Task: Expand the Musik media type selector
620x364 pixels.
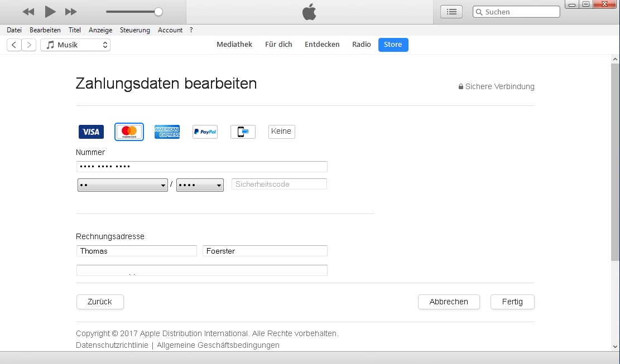Action: [x=75, y=45]
